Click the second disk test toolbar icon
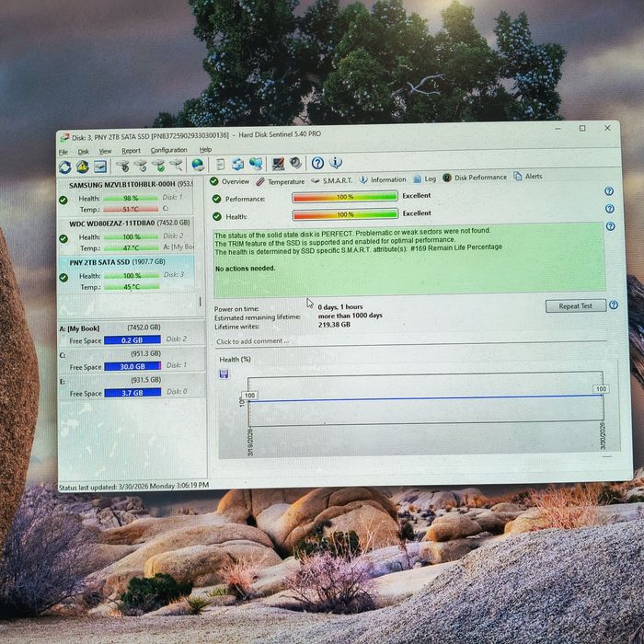644x644 pixels. click(141, 166)
